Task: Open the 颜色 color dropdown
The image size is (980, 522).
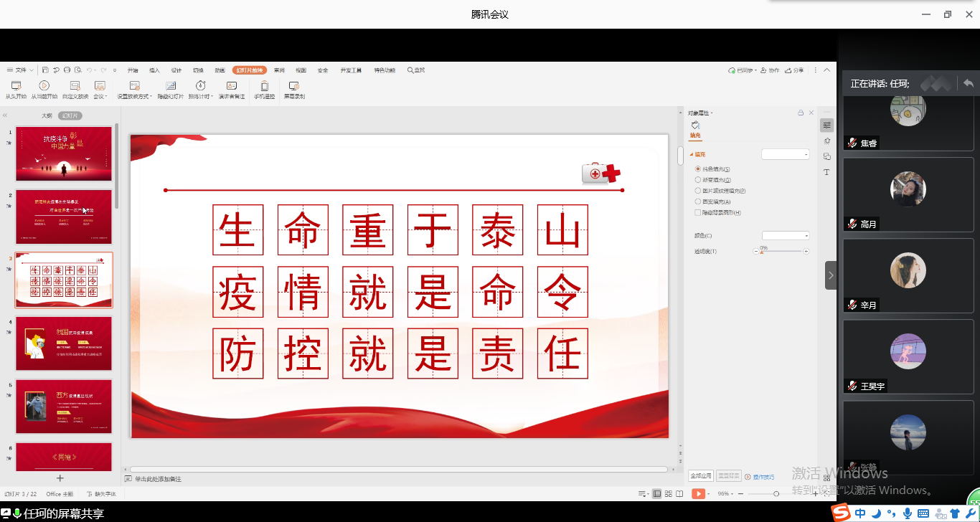Action: [x=786, y=236]
